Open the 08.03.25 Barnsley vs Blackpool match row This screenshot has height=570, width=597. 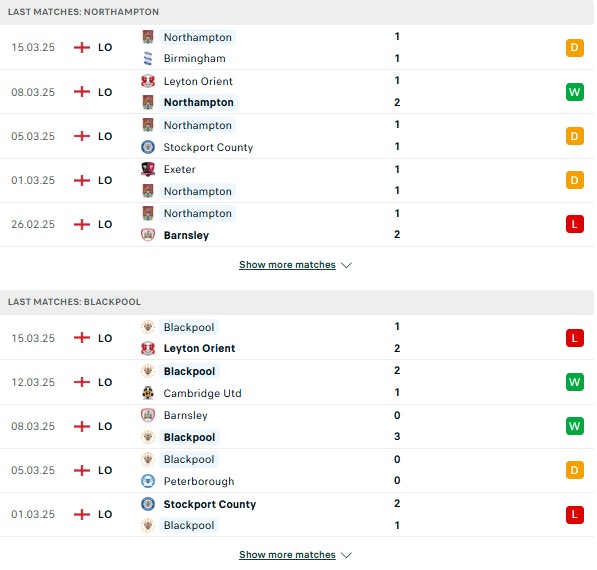297,426
